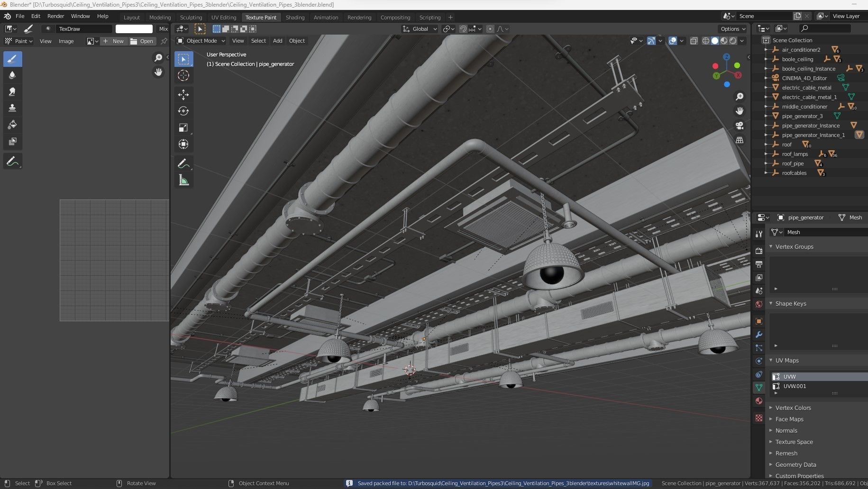Screen dimensions: 868x489
Task: Activate the Select Box tool in viewport
Action: (x=183, y=59)
